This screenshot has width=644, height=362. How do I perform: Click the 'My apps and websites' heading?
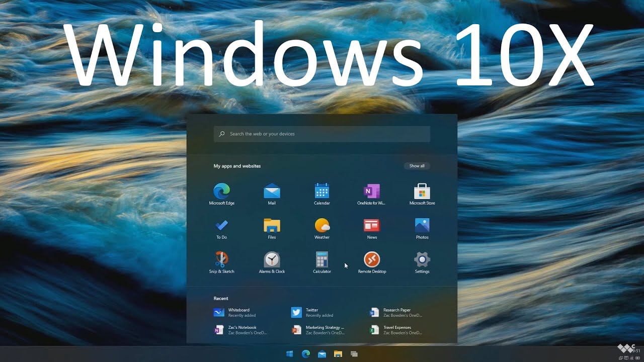(x=237, y=166)
